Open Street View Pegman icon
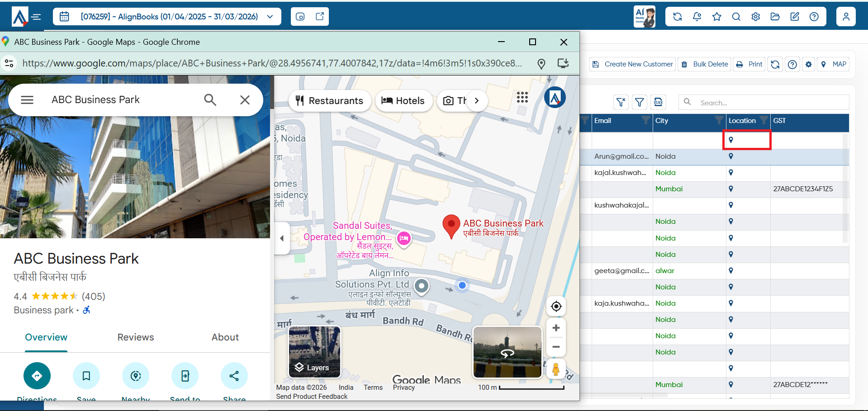This screenshot has width=868, height=411. [556, 369]
